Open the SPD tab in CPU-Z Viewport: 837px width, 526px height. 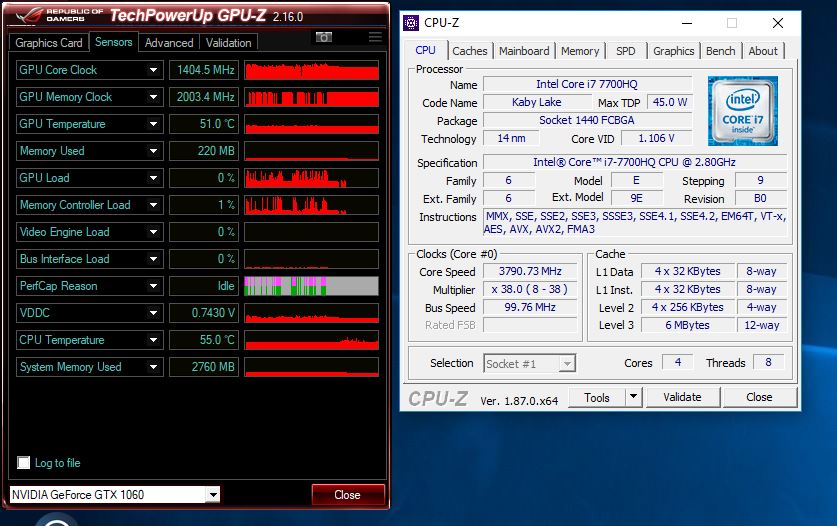point(626,51)
